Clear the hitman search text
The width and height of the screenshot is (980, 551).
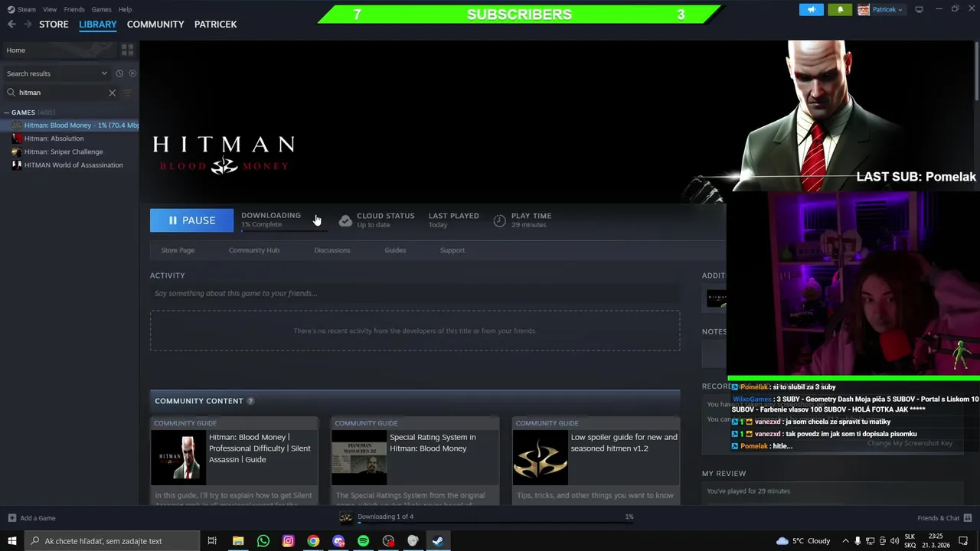click(112, 93)
